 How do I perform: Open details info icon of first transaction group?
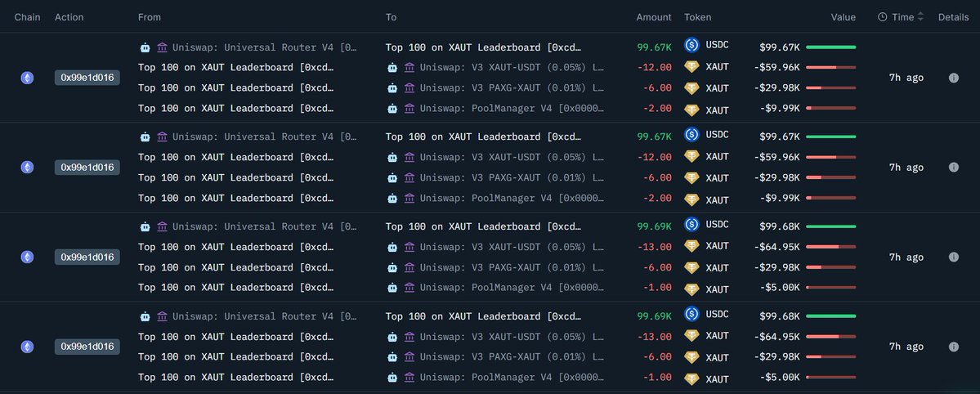point(954,78)
